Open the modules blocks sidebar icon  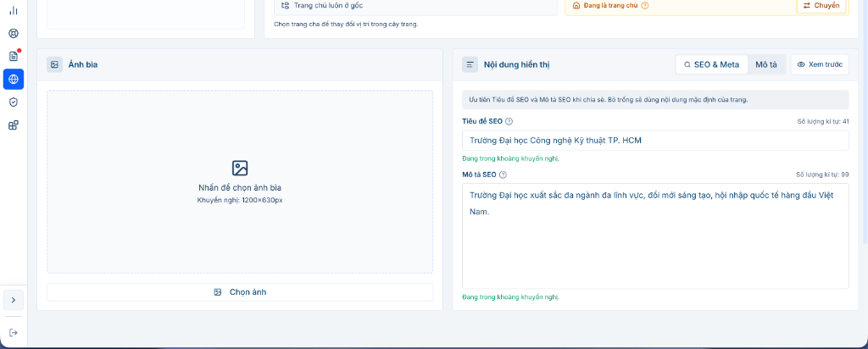click(x=14, y=125)
